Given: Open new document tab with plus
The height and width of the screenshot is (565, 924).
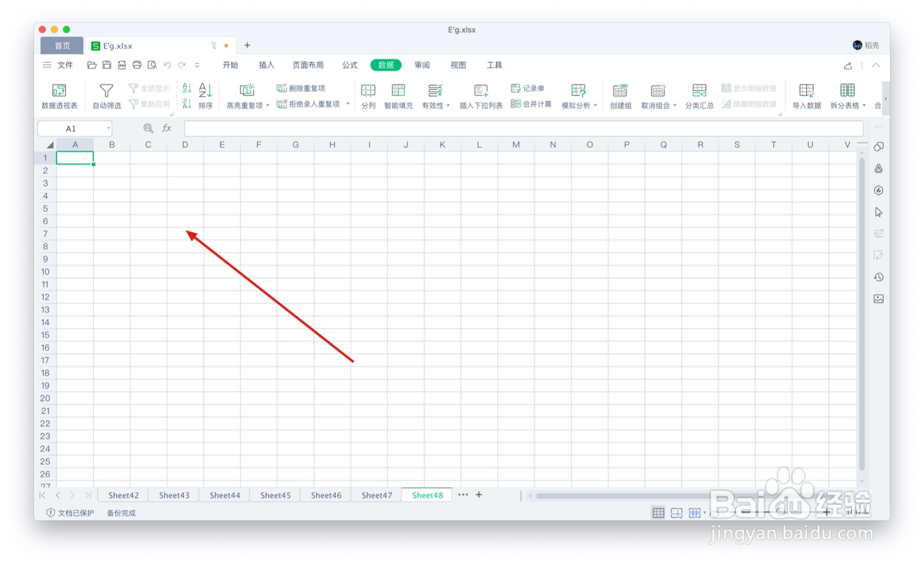Looking at the screenshot, I should pyautogui.click(x=247, y=45).
